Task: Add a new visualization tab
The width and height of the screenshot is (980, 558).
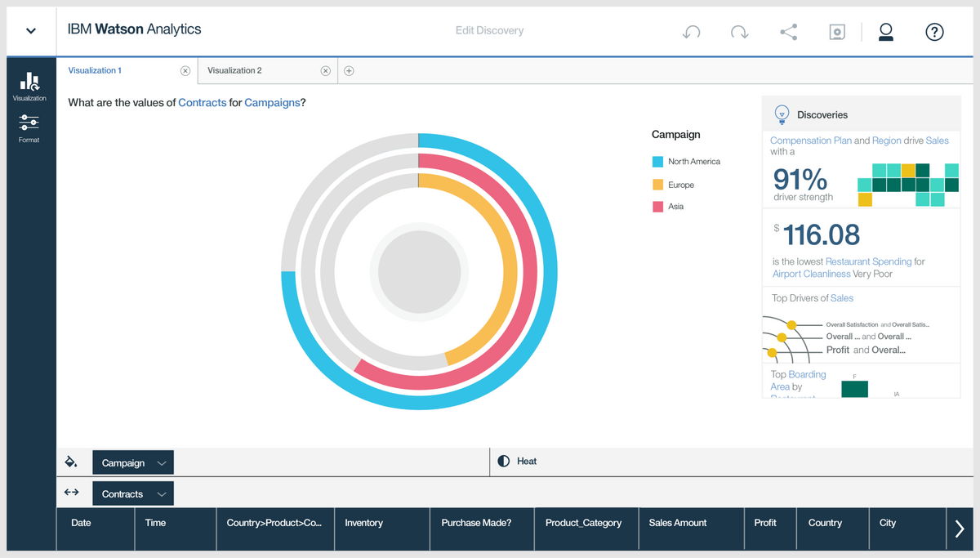Action: point(349,71)
